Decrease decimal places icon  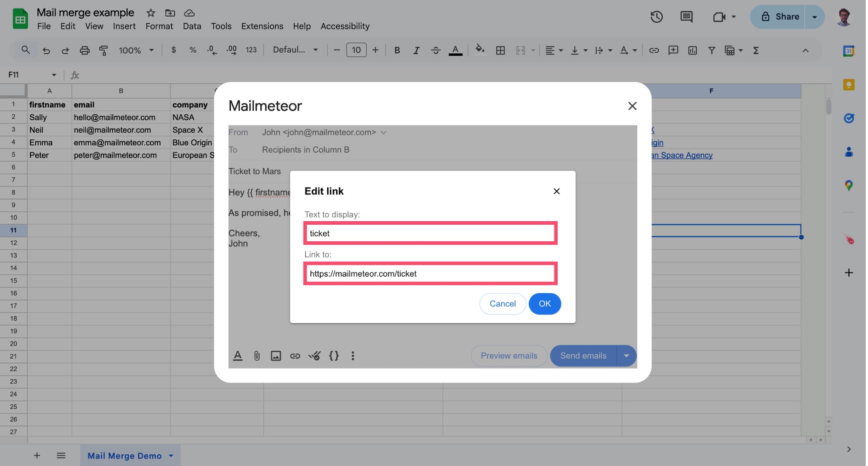tap(212, 50)
